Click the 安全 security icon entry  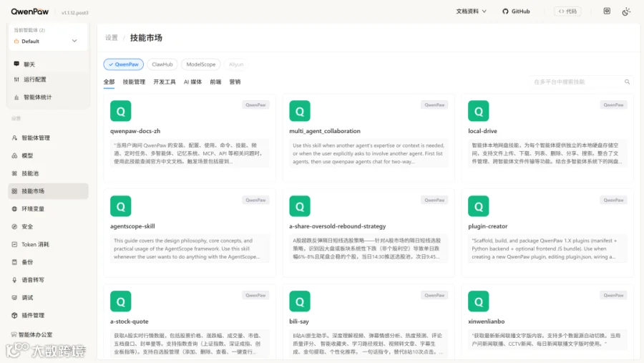pyautogui.click(x=14, y=226)
